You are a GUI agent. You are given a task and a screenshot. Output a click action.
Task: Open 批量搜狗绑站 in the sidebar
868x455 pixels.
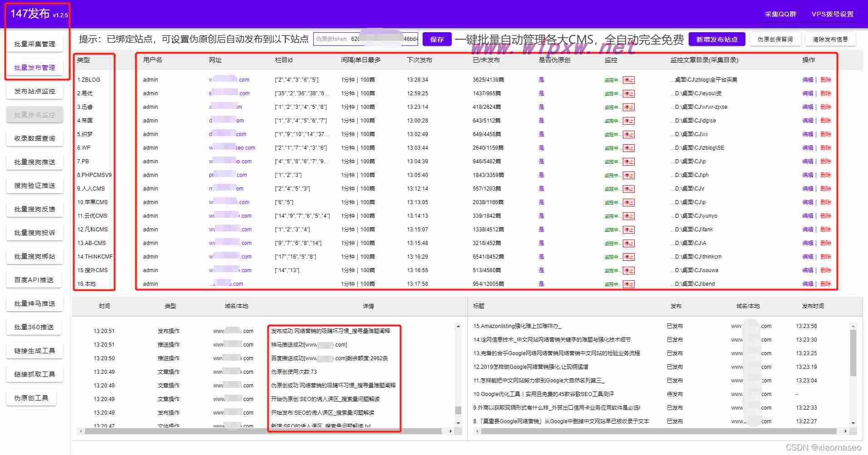tap(35, 256)
